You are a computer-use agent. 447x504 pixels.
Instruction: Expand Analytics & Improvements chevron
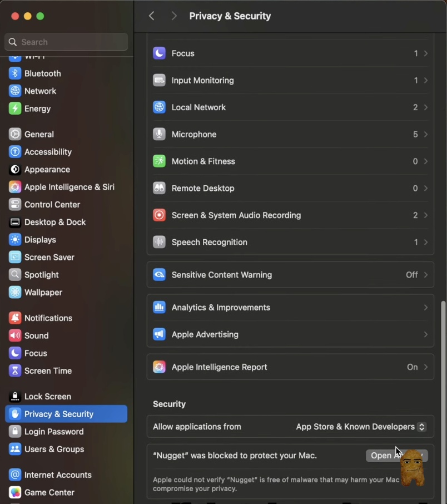pyautogui.click(x=425, y=308)
